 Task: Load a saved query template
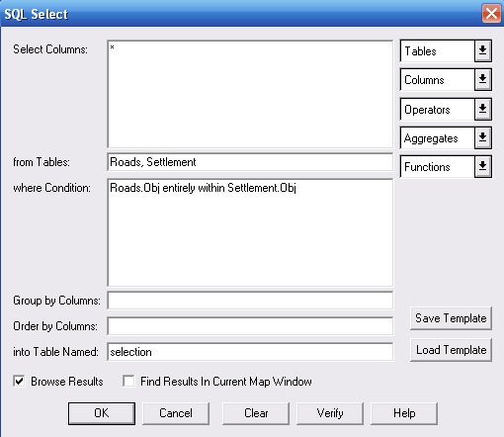click(x=451, y=350)
